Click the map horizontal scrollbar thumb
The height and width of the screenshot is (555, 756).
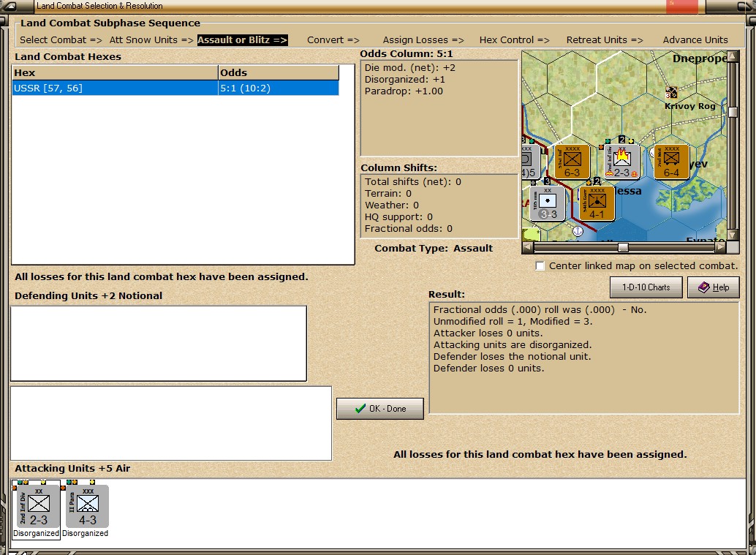click(x=623, y=247)
